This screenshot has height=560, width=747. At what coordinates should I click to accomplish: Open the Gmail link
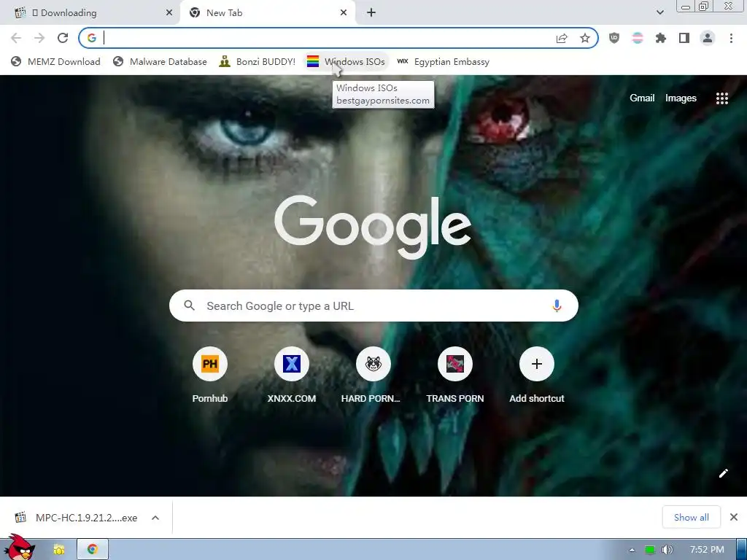pyautogui.click(x=642, y=98)
